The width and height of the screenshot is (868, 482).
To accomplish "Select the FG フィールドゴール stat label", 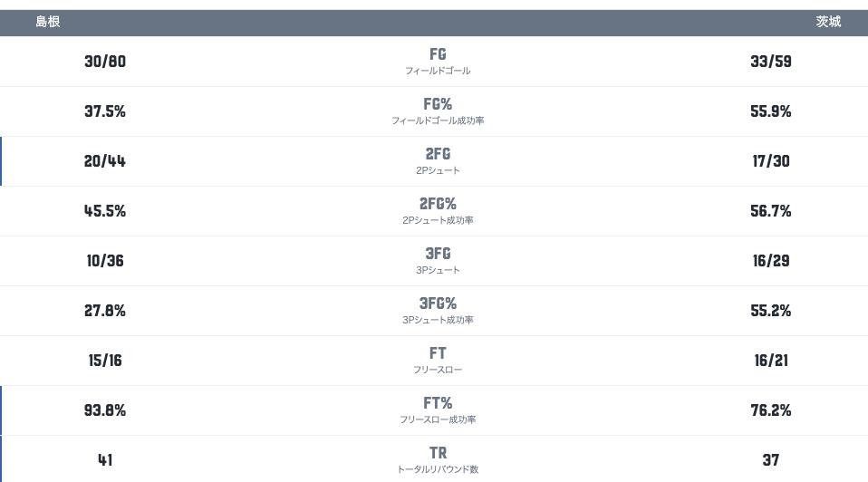I will tap(438, 61).
